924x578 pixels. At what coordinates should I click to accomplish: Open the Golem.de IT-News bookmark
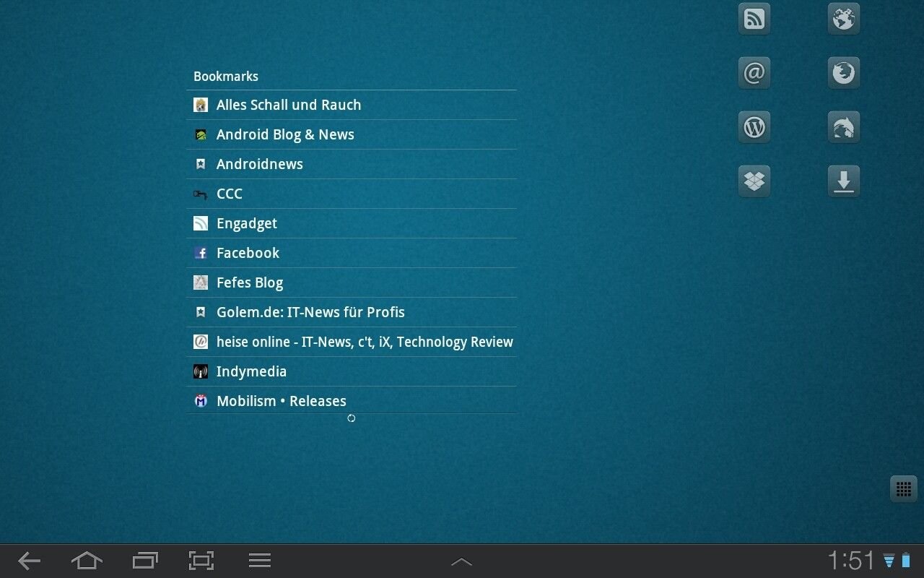tap(352, 312)
